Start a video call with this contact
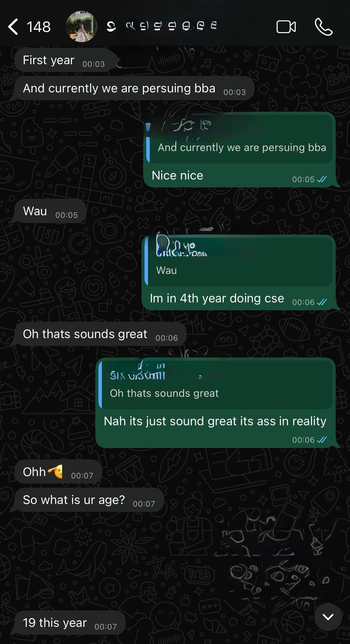Viewport: 350px width, 644px height. [x=286, y=27]
